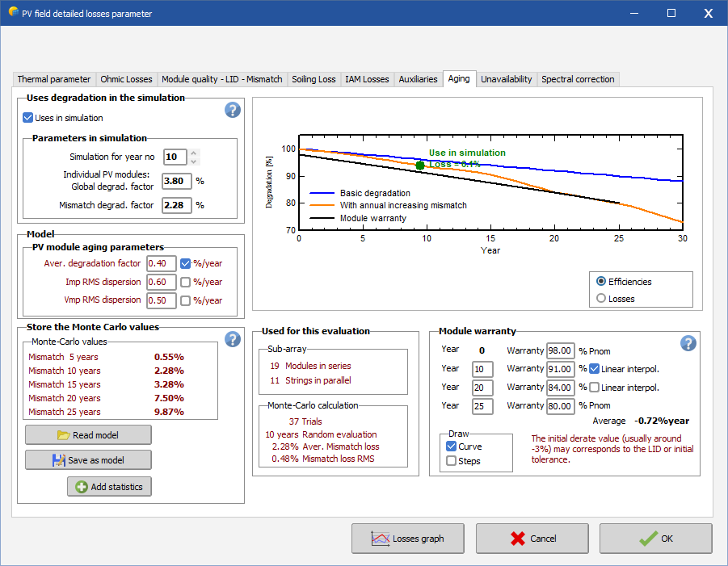Toggle %/year for Aver. degradation factor

pyautogui.click(x=185, y=263)
